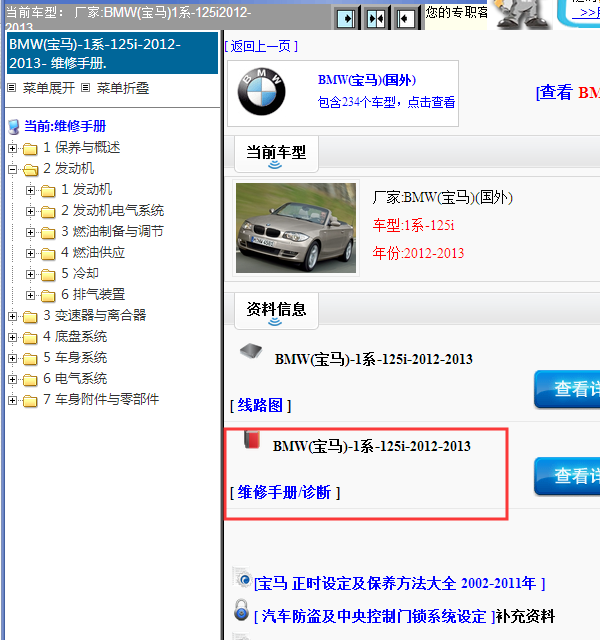Click folder icon of 4 燃油供应
The width and height of the screenshot is (600, 640).
(x=48, y=253)
